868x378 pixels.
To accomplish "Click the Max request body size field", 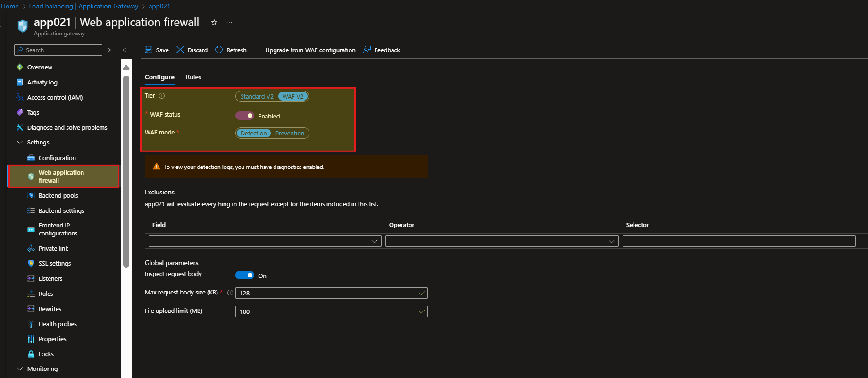I will point(332,293).
